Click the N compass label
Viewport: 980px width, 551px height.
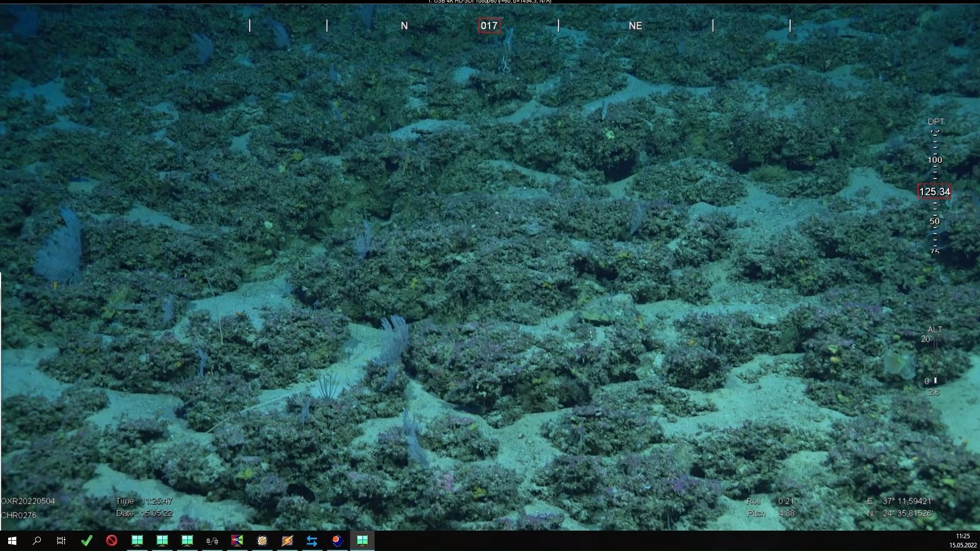404,26
